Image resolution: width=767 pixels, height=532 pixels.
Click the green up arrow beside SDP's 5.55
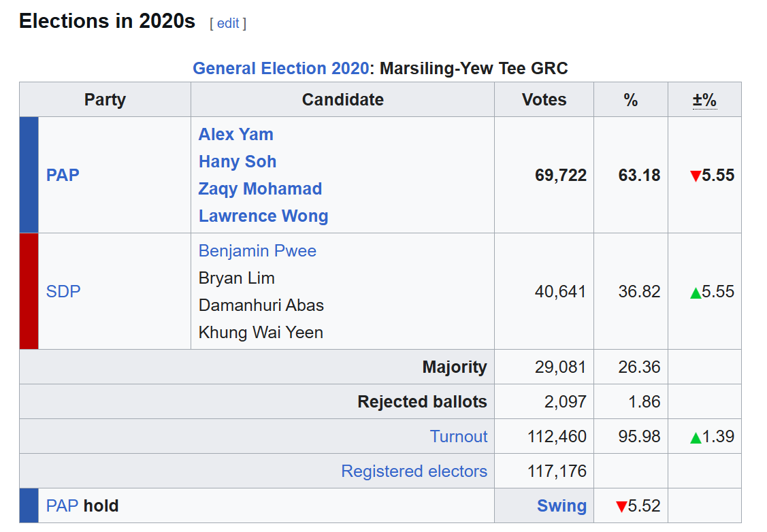point(695,293)
